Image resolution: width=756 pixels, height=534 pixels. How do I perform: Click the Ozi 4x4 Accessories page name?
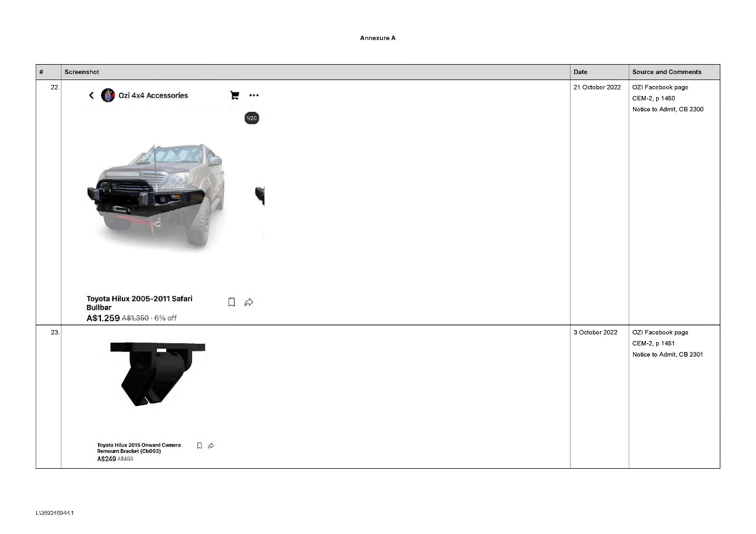[x=153, y=95]
